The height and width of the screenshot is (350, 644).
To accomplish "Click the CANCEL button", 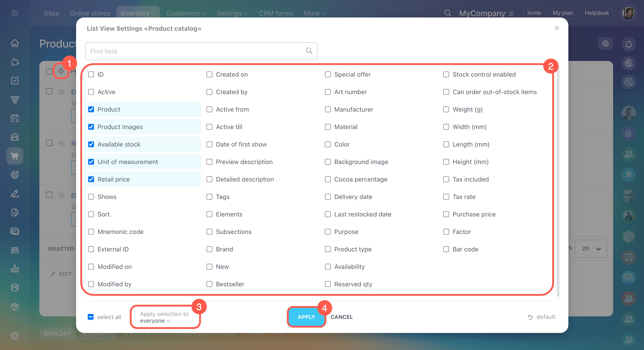I will coord(341,317).
